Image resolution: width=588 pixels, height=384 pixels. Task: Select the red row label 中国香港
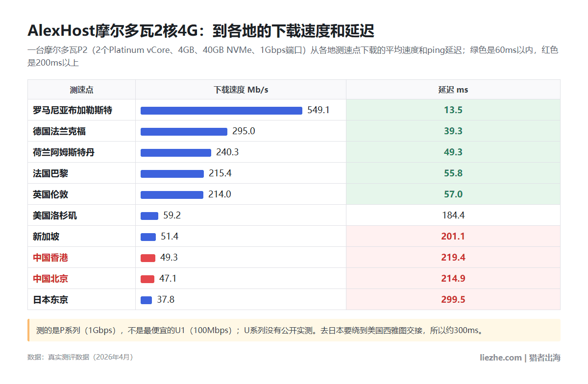click(x=50, y=258)
